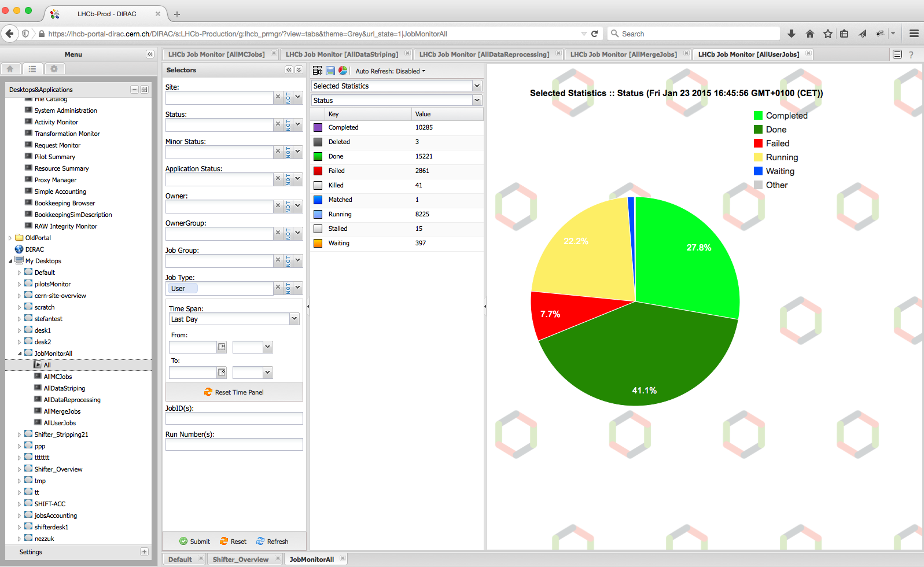Close the AllMCJobs tab
This screenshot has height=567, width=924.
point(274,53)
